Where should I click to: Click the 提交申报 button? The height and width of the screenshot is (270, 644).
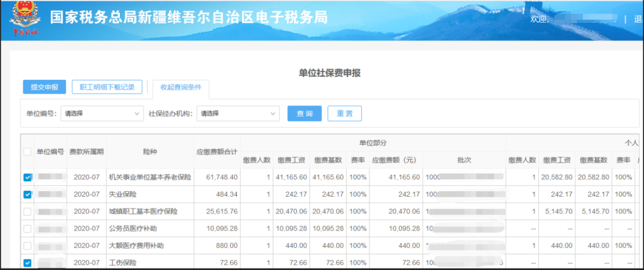click(x=45, y=87)
